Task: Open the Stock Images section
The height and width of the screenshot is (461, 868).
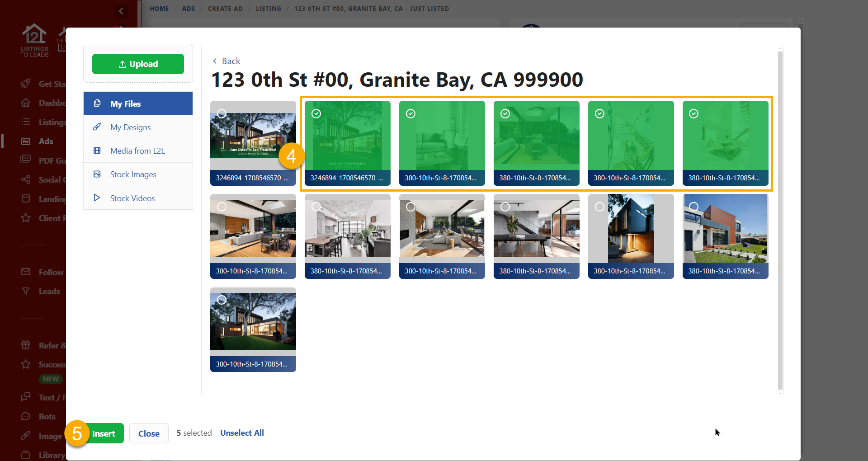Action: (133, 174)
